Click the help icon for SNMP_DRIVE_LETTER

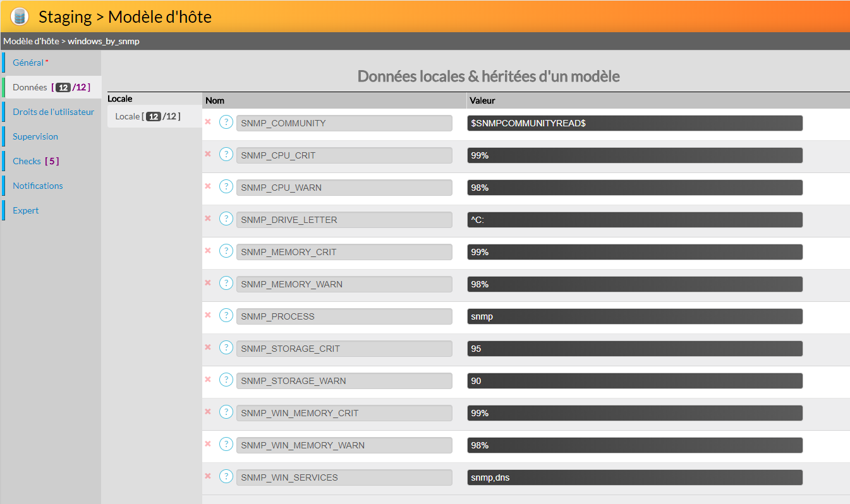(x=226, y=219)
